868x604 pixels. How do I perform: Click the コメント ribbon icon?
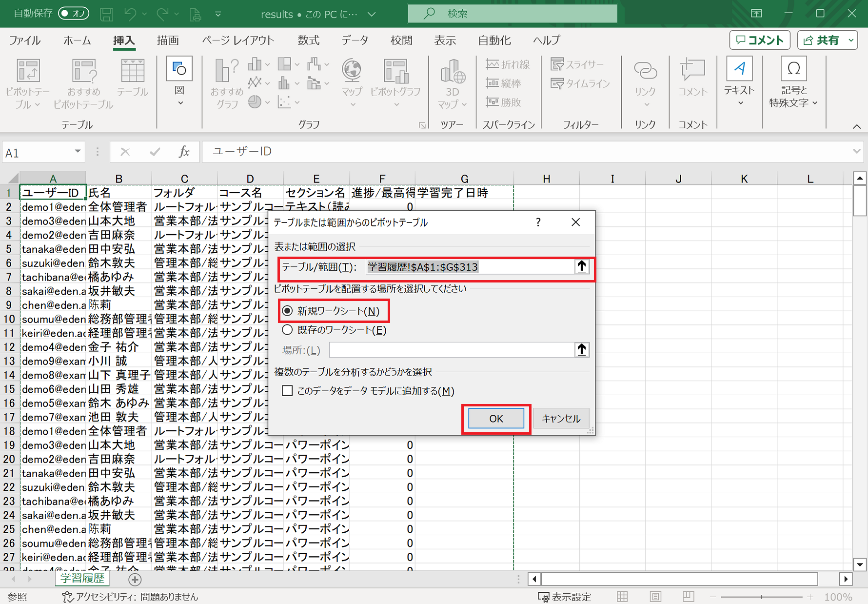(x=692, y=78)
